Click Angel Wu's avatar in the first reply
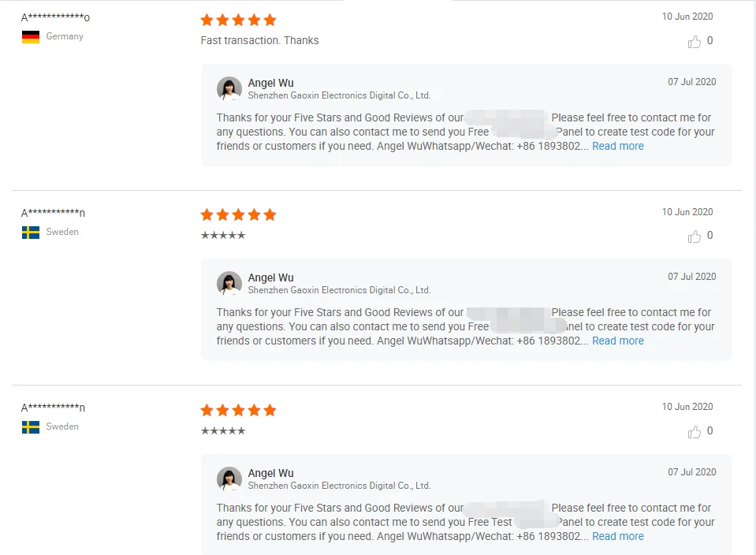This screenshot has width=756, height=555. pyautogui.click(x=229, y=89)
